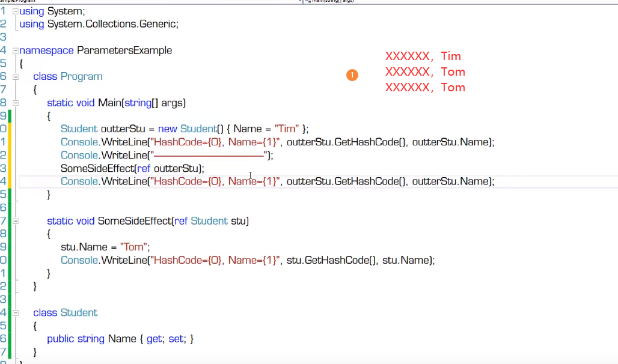Collapse the SomeSideEffect method definition toggle

[x=16, y=221]
